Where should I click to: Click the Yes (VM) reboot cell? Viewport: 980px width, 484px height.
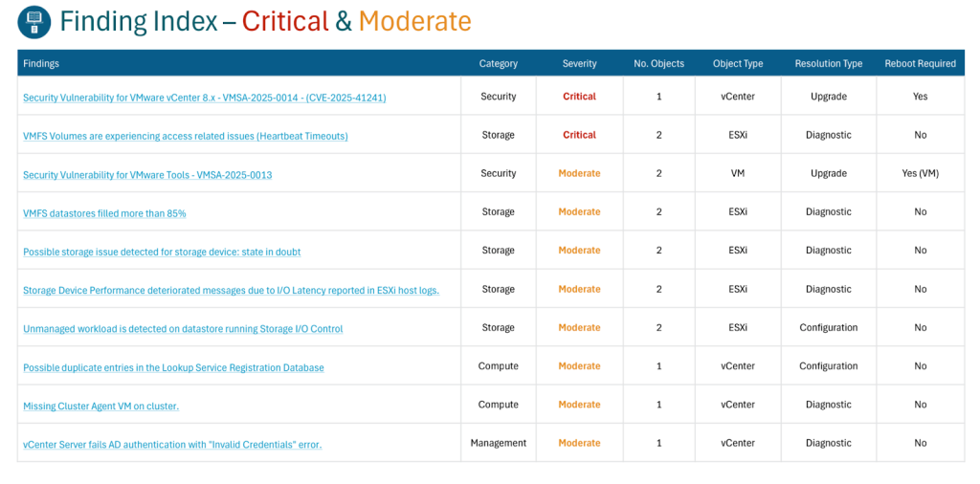coord(920,174)
